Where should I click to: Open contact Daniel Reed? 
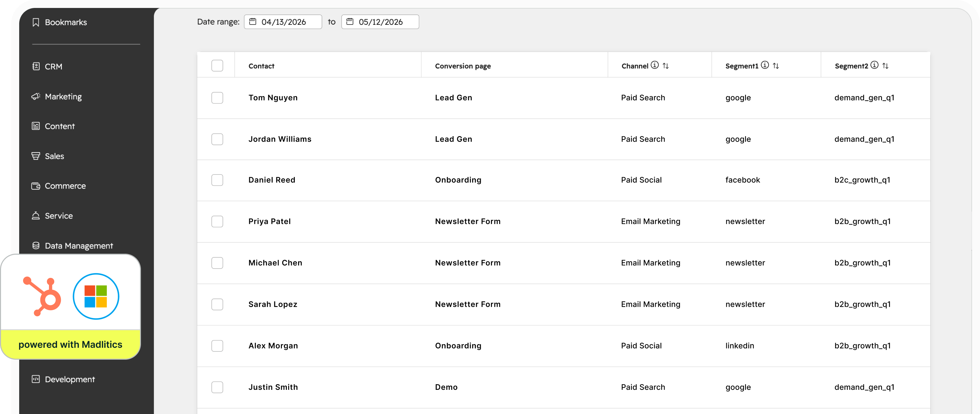pos(272,180)
